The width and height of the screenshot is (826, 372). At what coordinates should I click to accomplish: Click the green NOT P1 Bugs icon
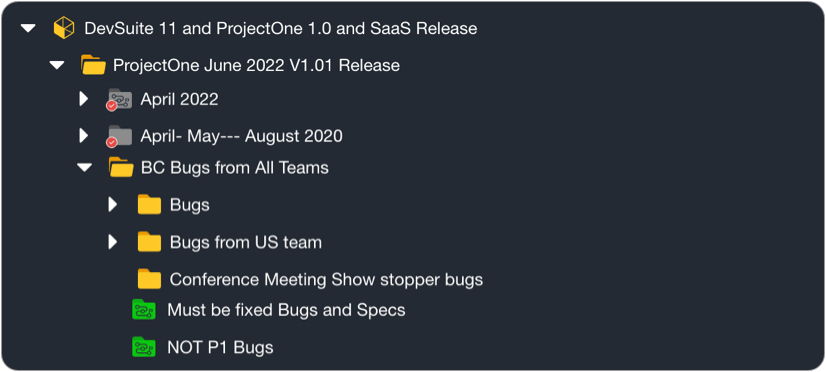click(x=143, y=347)
